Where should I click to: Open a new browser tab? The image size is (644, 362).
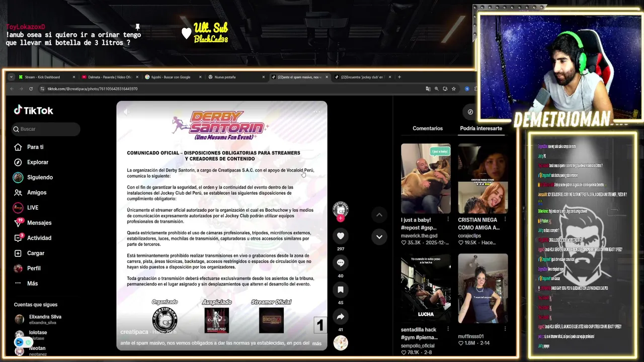[399, 77]
